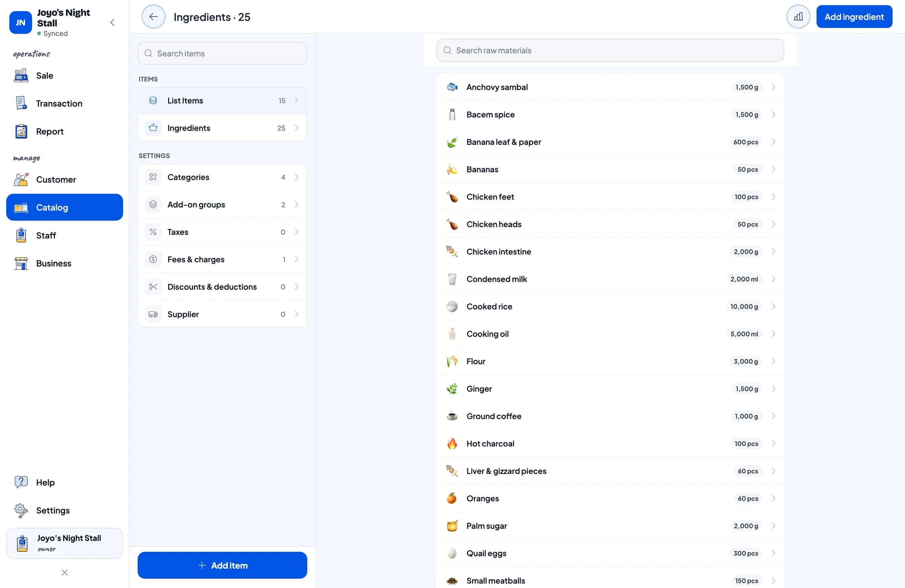Click the Supplier truck icon
905x588 pixels.
pyautogui.click(x=153, y=314)
